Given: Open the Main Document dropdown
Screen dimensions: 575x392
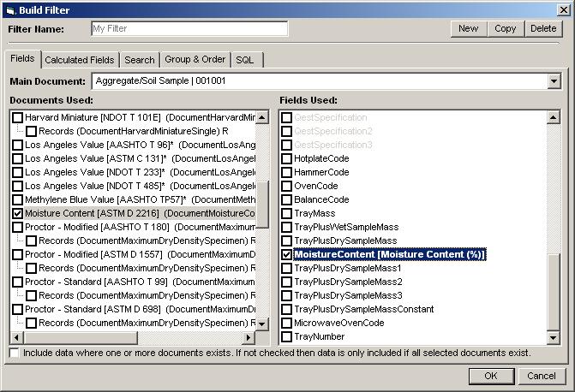Looking at the screenshot, I should tap(552, 81).
